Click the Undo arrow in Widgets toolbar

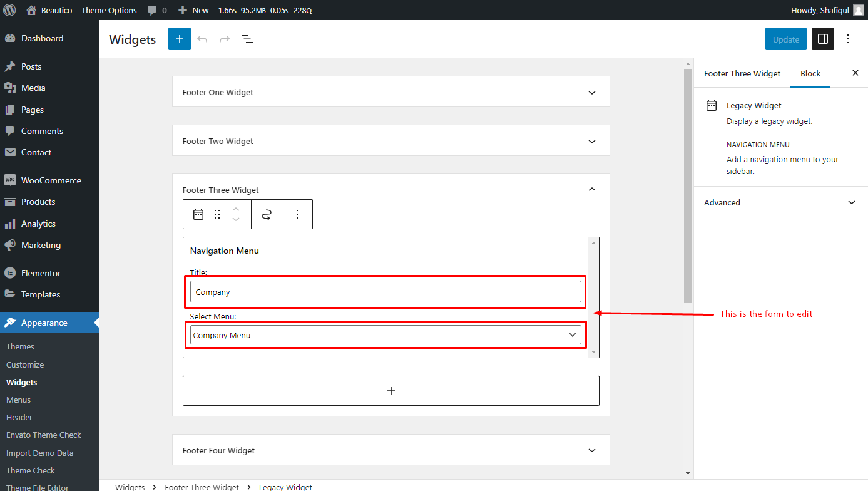[202, 39]
